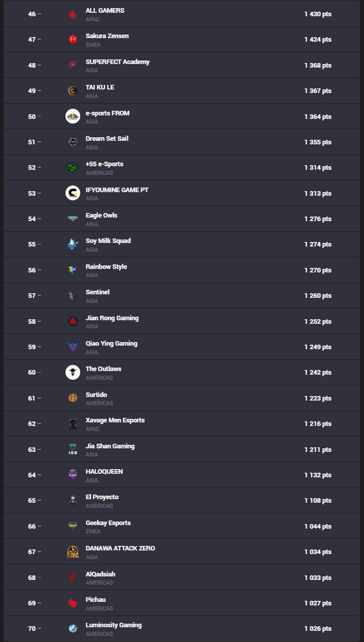Select the Luminosity Gaming logo
Image resolution: width=364 pixels, height=642 pixels.
[x=73, y=629]
